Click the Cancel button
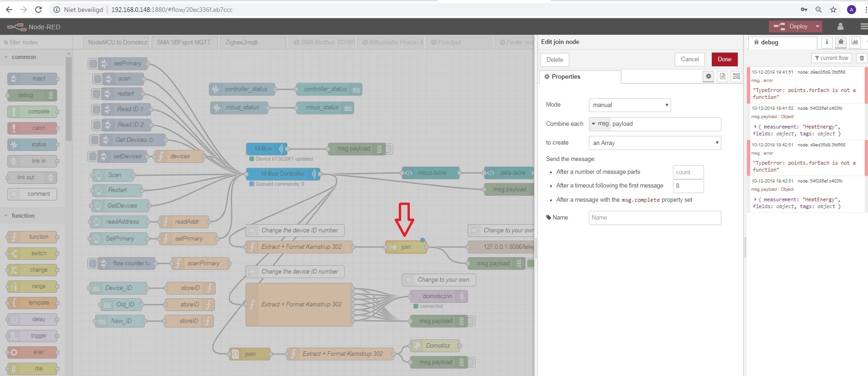 689,59
